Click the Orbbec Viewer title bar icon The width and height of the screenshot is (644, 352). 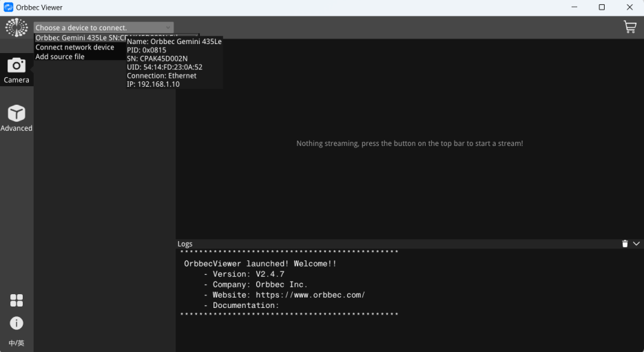click(8, 8)
